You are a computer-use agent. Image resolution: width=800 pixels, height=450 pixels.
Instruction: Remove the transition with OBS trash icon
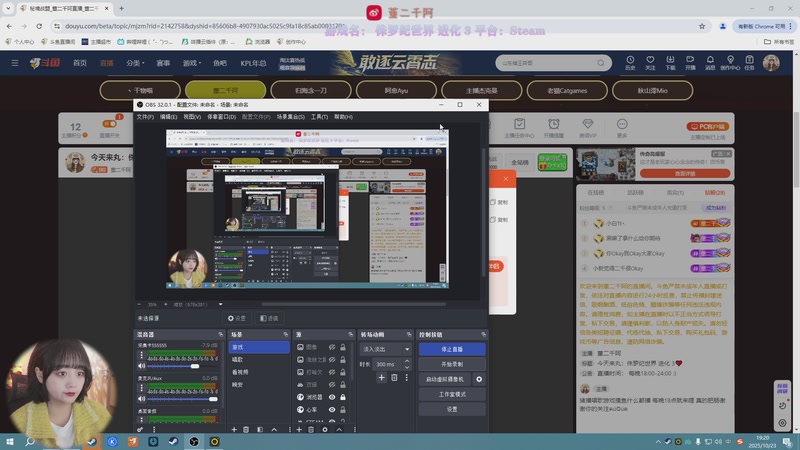[394, 378]
